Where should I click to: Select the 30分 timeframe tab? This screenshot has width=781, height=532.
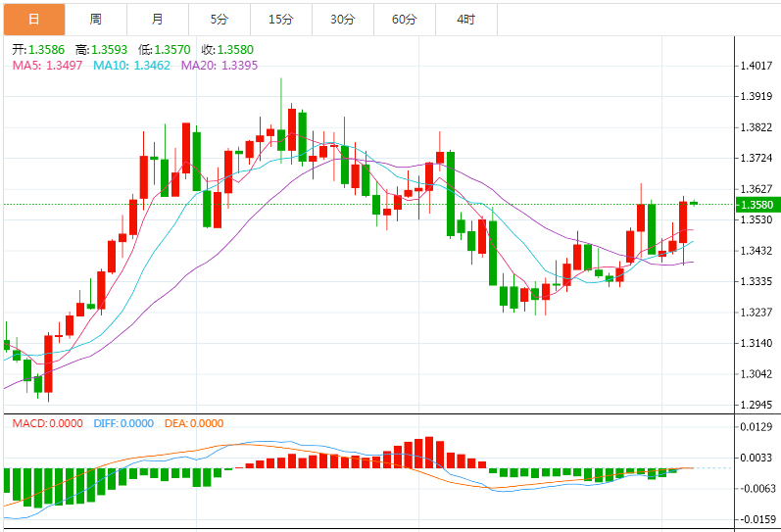(343, 20)
